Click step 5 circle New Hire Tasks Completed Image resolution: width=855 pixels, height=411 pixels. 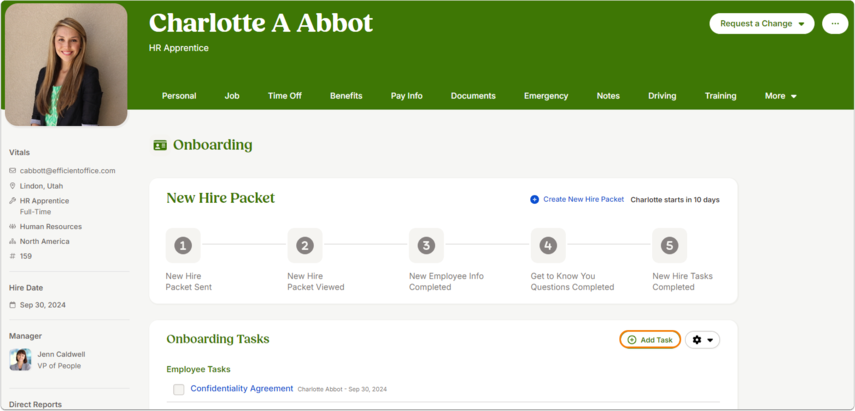tap(670, 246)
